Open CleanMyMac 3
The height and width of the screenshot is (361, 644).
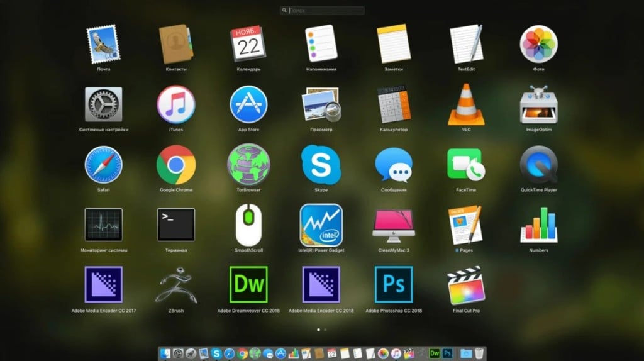point(394,226)
